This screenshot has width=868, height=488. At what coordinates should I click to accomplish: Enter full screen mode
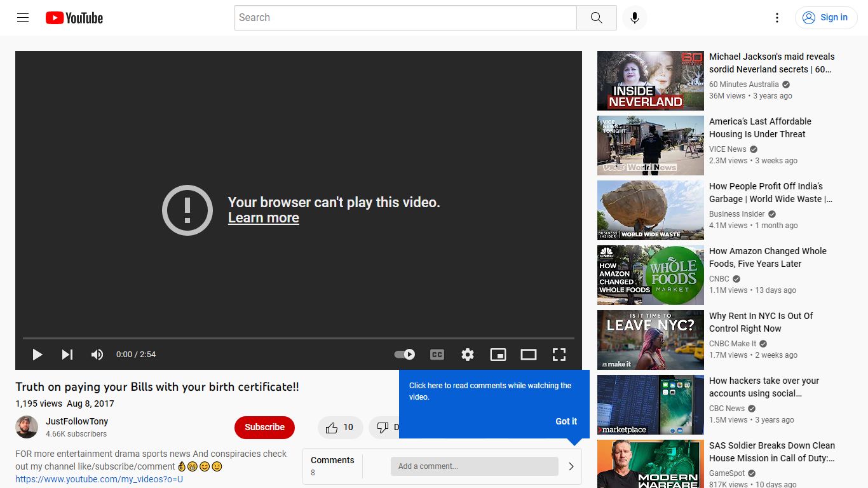(x=559, y=355)
